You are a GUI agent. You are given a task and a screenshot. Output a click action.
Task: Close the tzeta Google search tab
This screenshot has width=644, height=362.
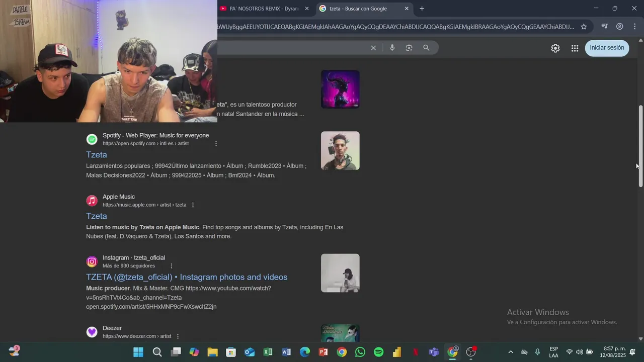(407, 9)
